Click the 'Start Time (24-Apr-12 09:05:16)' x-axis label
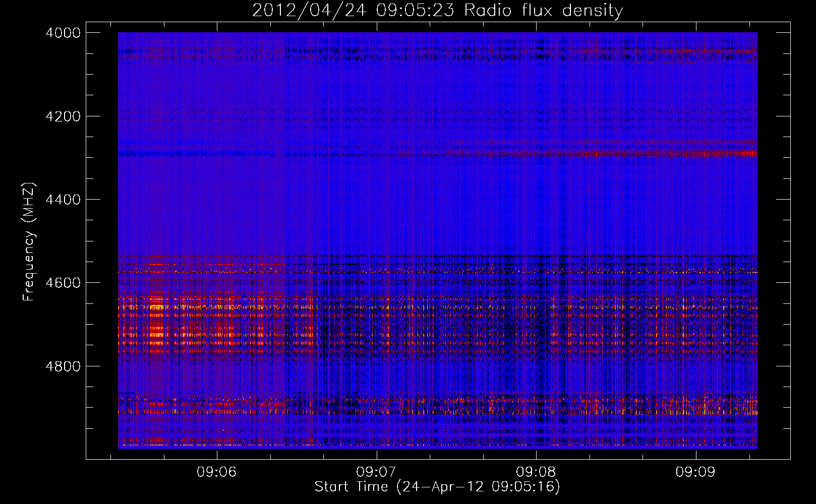Image resolution: width=816 pixels, height=504 pixels. (437, 487)
